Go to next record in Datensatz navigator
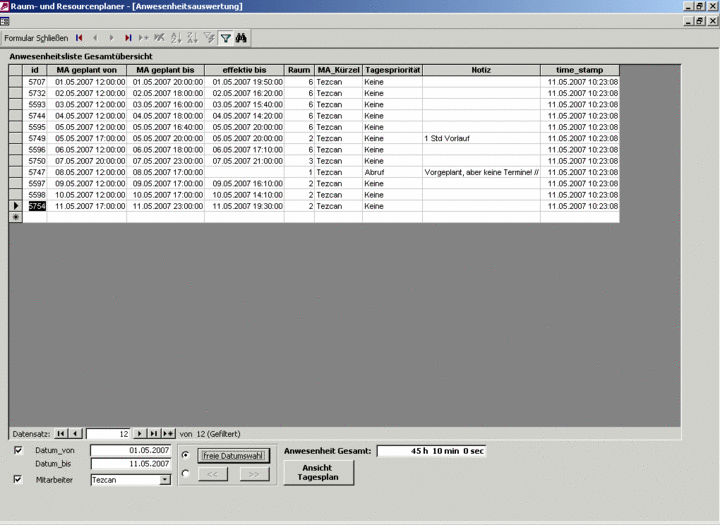720x525 pixels. tap(140, 434)
